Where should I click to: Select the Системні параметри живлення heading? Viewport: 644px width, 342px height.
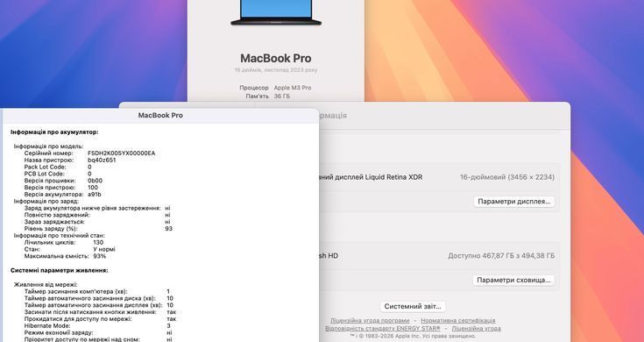click(x=60, y=270)
